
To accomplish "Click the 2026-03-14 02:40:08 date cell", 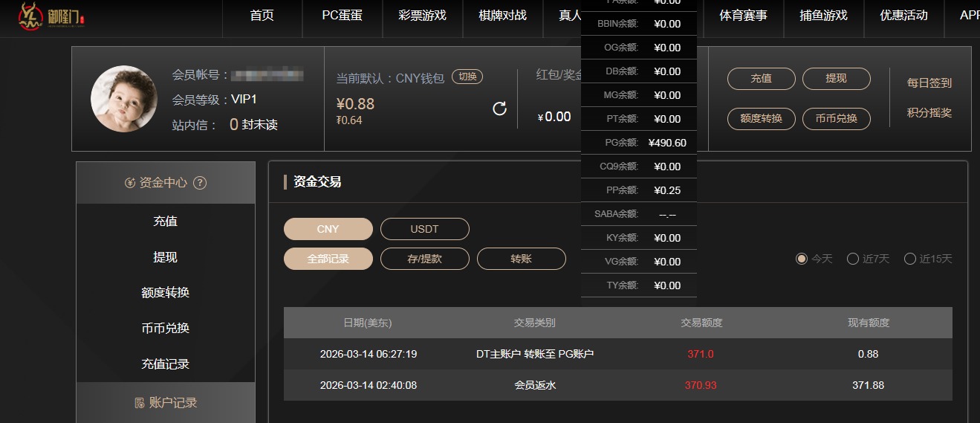I will pyautogui.click(x=369, y=385).
